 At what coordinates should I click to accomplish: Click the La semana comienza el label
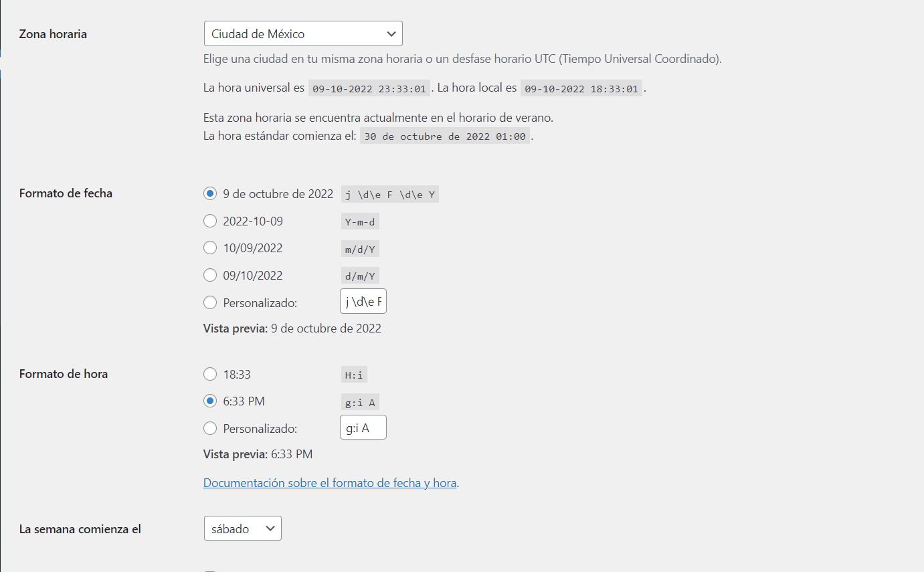click(x=80, y=529)
